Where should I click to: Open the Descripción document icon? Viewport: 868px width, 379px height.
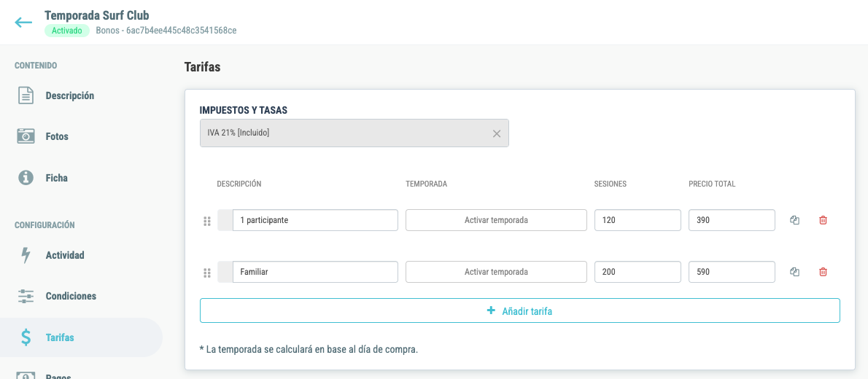(26, 95)
